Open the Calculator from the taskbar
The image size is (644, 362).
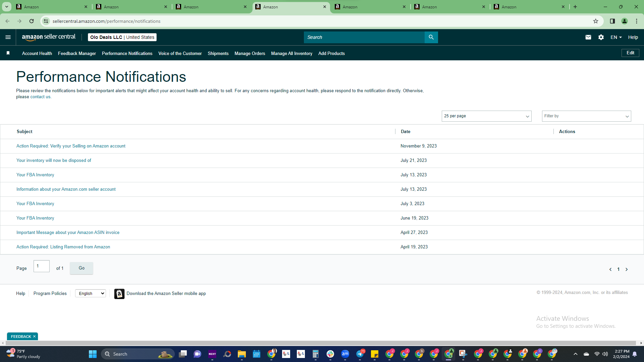(x=316, y=354)
